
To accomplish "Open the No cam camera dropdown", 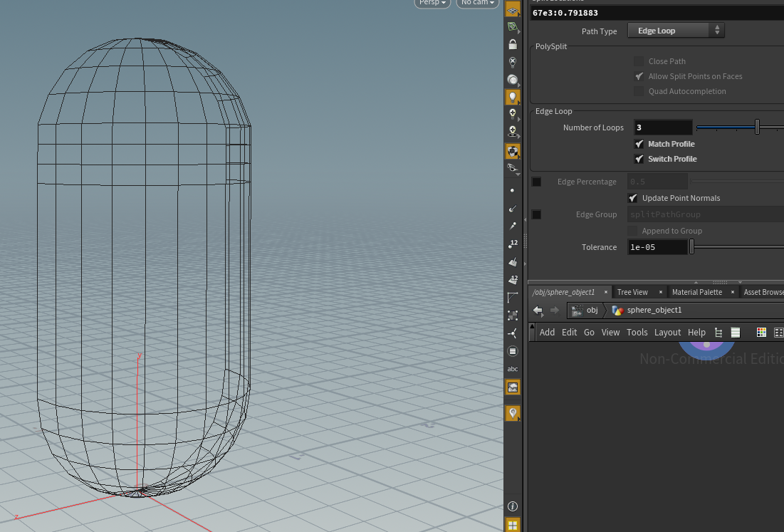I will coord(476,3).
